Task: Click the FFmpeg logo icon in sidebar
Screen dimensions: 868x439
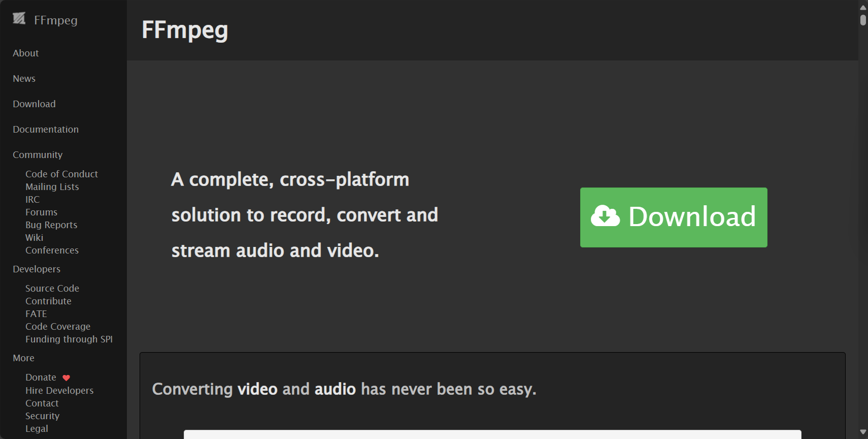Action: (19, 19)
